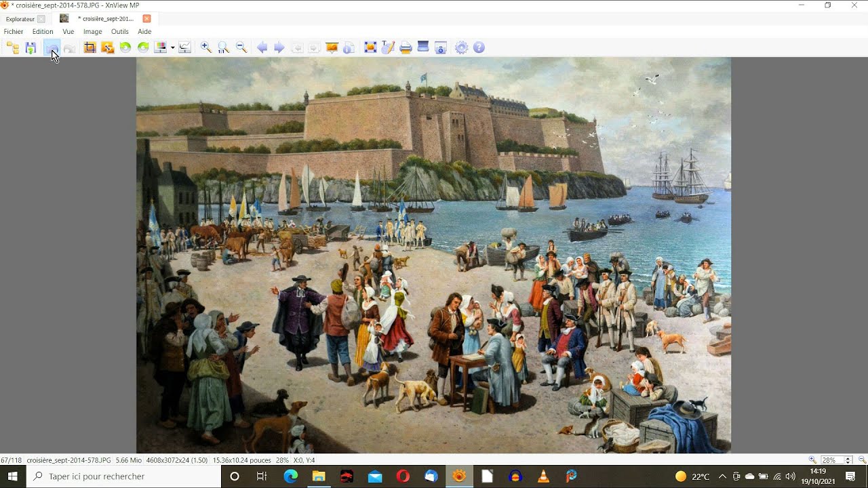The height and width of the screenshot is (488, 868).
Task: Rotate the image counter-clockwise
Action: [x=125, y=47]
